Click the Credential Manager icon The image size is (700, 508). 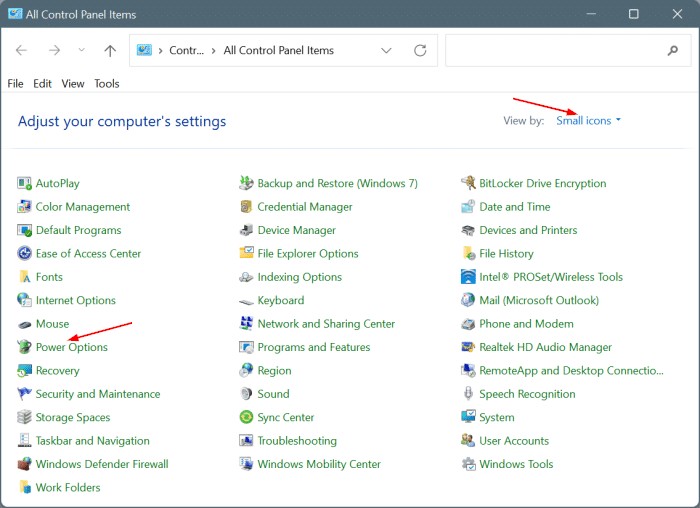[x=246, y=207]
